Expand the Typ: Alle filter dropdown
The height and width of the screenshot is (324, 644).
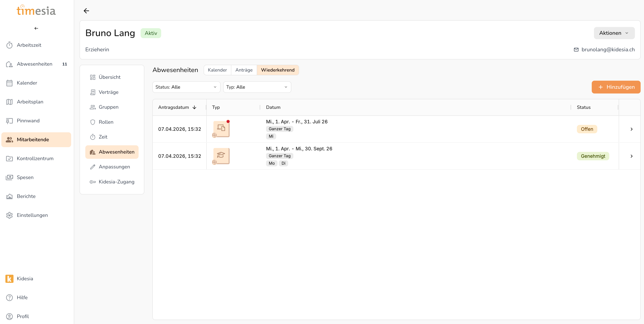point(257,87)
